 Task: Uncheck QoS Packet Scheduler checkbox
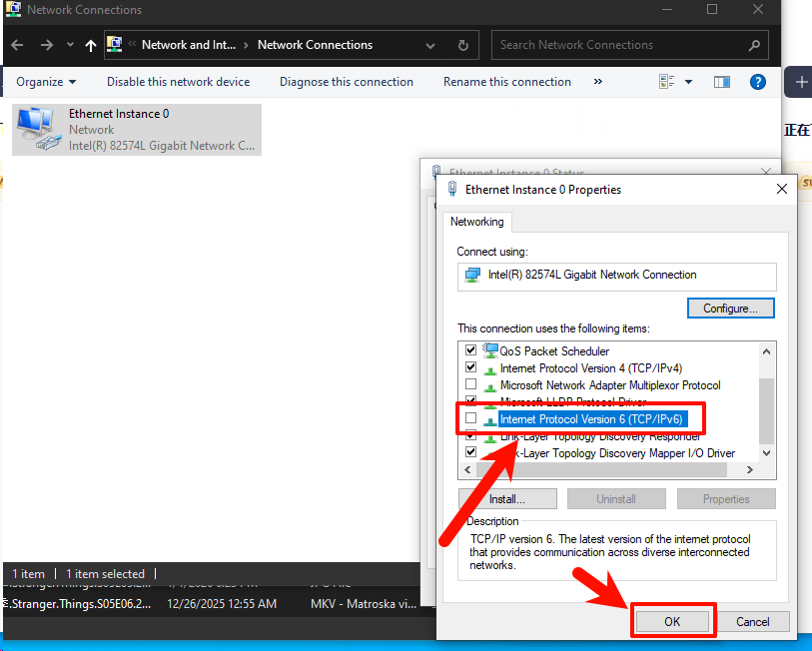click(x=471, y=351)
